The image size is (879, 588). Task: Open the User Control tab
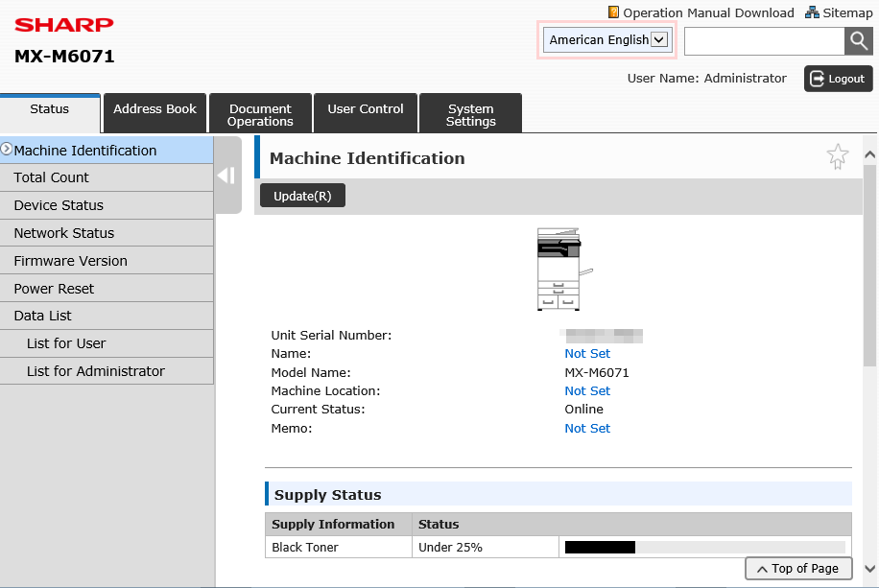366,114
